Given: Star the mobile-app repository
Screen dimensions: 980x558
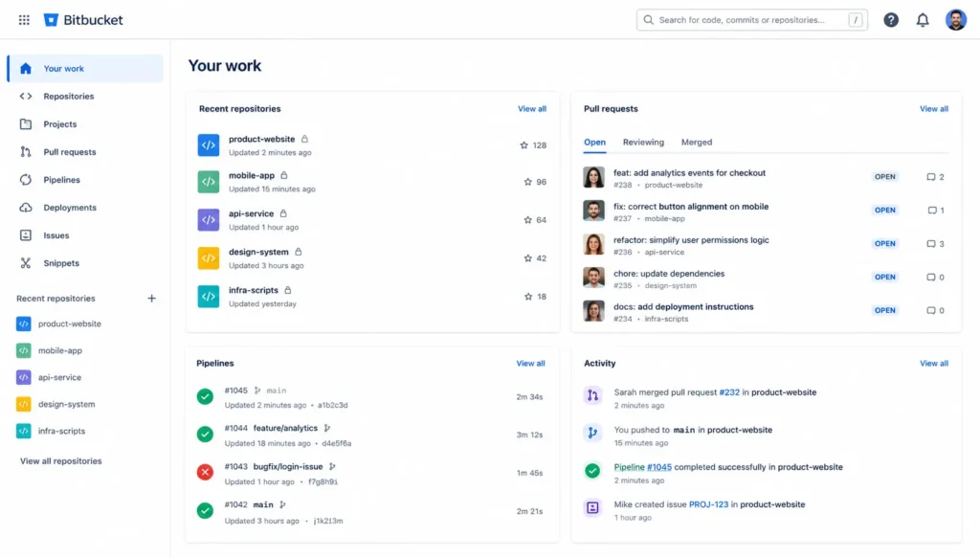Looking at the screenshot, I should pos(527,182).
